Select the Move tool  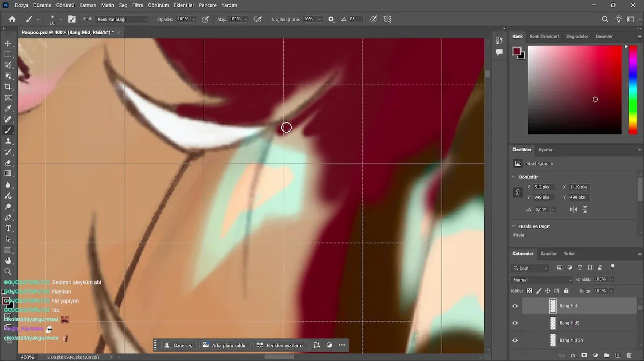[x=8, y=44]
